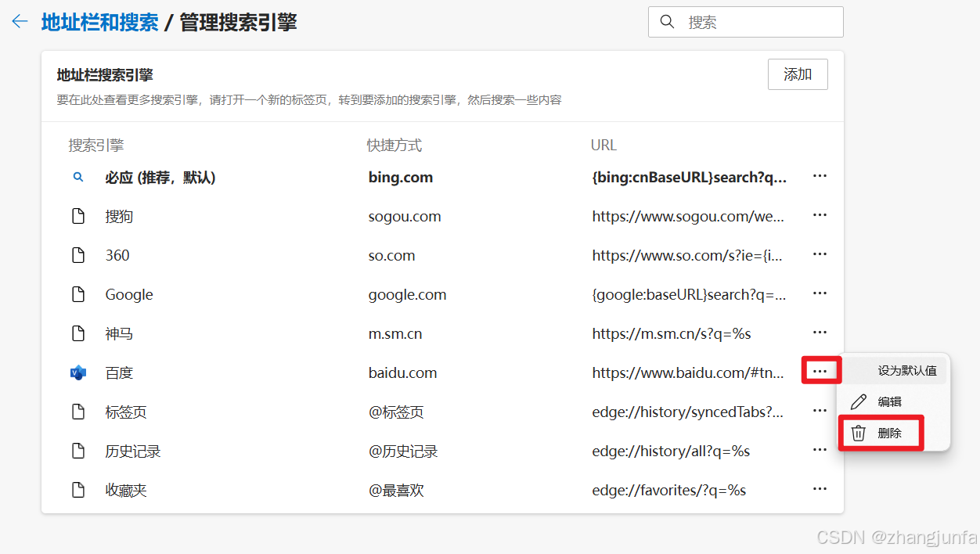Click the https://www.so.com URL
The height and width of the screenshot is (554, 980).
pyautogui.click(x=687, y=256)
